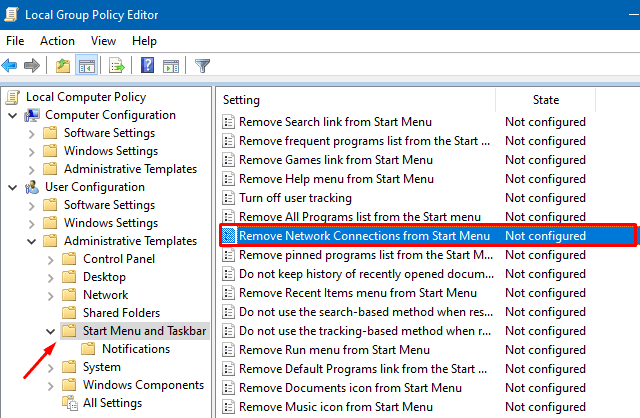Screen dimensions: 640x418
Task: Expand the Windows Components folder under System
Action: tap(48, 385)
